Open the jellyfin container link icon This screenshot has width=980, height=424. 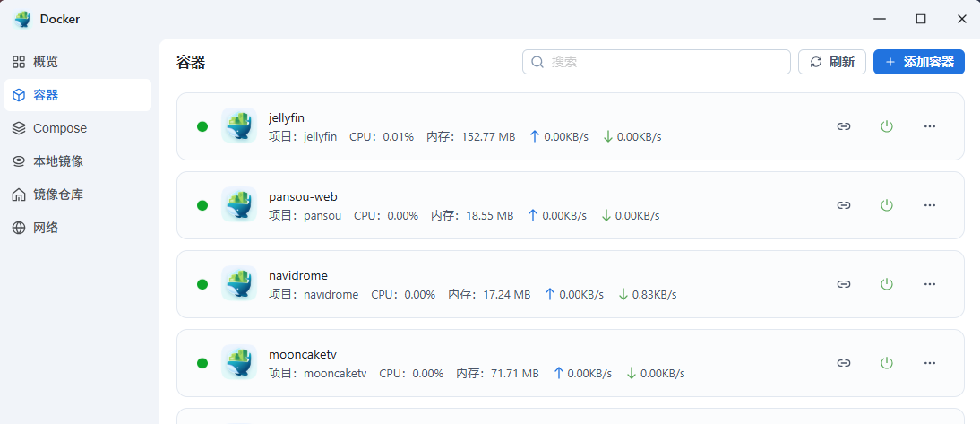843,126
